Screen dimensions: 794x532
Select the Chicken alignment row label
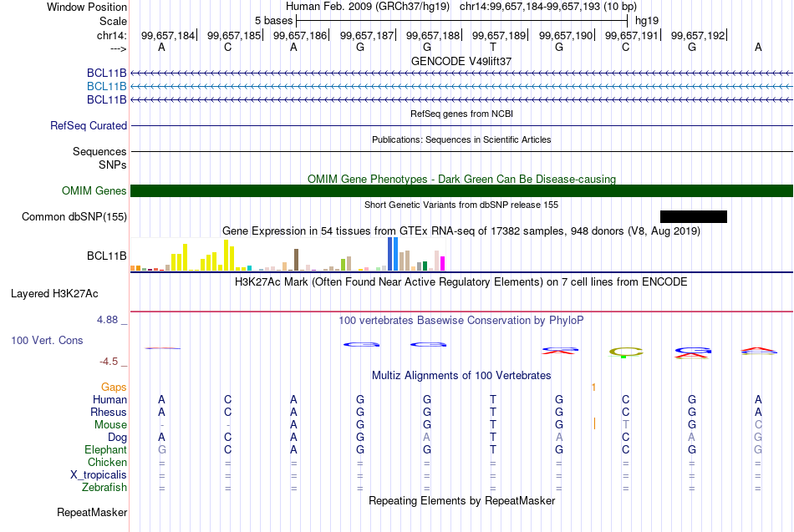(107, 462)
